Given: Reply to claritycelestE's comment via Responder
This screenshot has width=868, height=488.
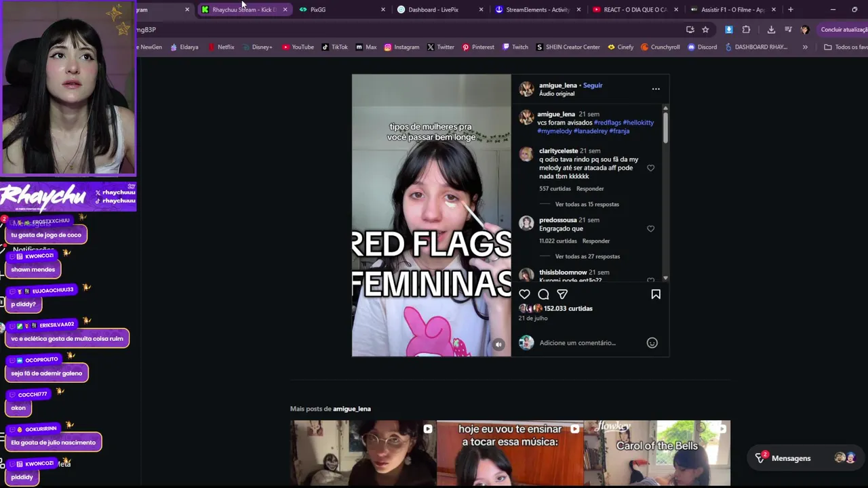Looking at the screenshot, I should coord(590,188).
